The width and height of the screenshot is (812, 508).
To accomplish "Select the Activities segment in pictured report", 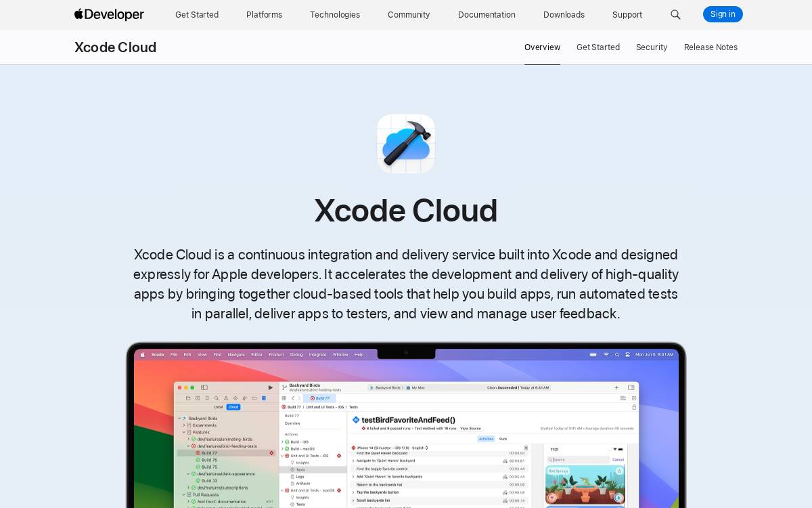I will [x=486, y=439].
